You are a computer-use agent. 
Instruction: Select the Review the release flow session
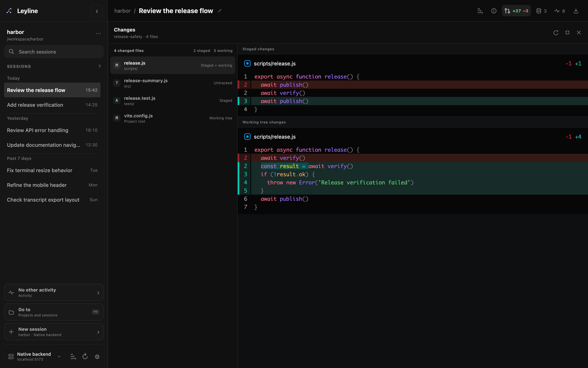(x=52, y=90)
